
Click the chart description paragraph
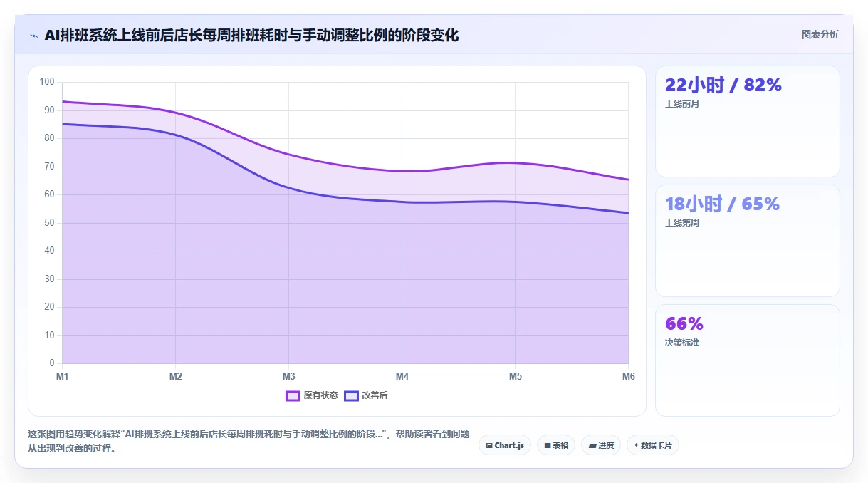tap(249, 442)
